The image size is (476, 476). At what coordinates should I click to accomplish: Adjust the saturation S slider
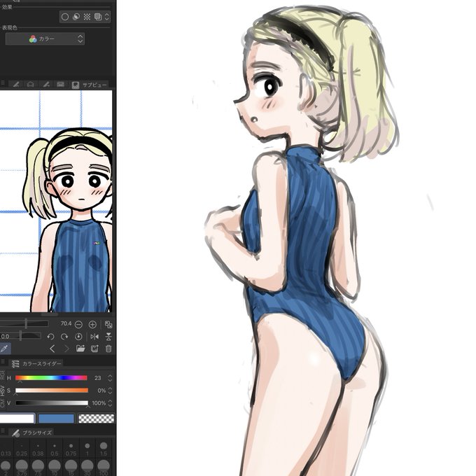tap(51, 391)
